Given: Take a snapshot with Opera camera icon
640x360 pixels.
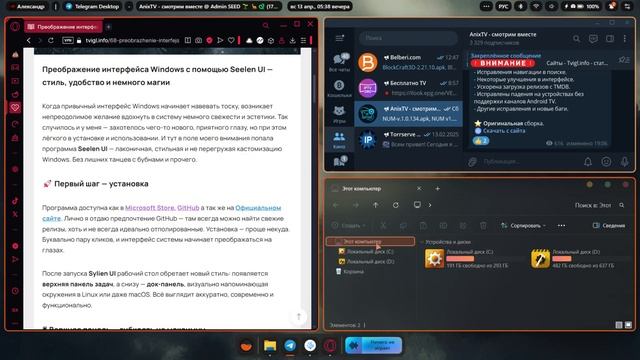Looking at the screenshot, I should pos(198,40).
